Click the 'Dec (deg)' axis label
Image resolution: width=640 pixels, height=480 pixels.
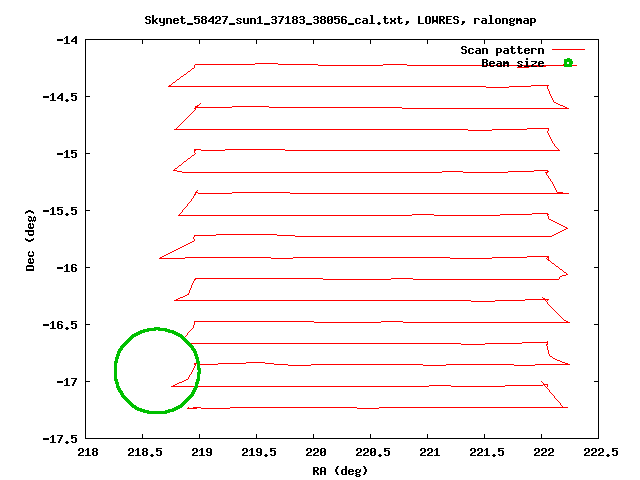point(30,240)
